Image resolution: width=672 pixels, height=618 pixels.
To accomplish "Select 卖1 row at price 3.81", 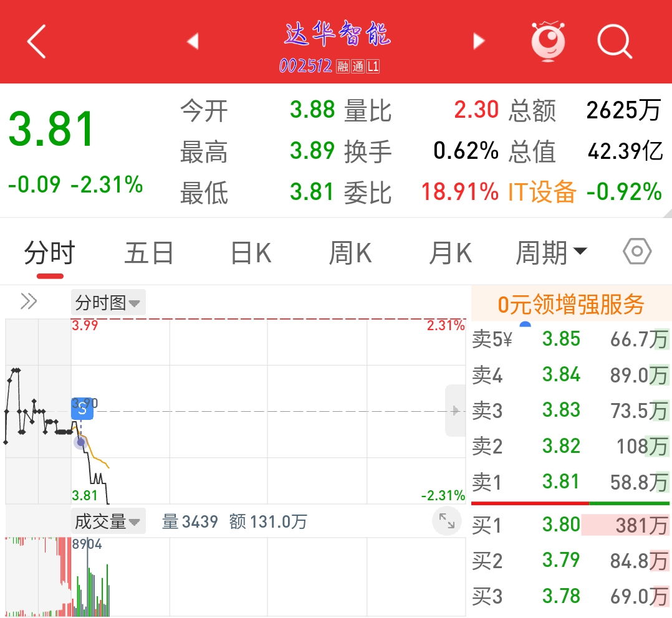I will point(570,482).
